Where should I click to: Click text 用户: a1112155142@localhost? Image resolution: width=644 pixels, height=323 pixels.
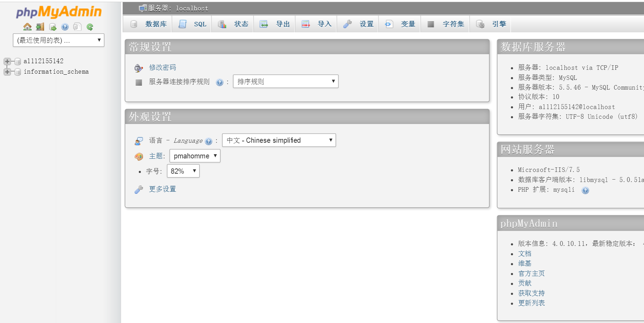pyautogui.click(x=567, y=107)
